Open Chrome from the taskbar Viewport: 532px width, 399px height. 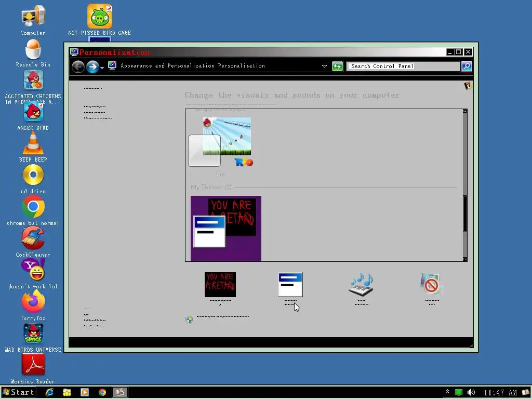click(102, 392)
